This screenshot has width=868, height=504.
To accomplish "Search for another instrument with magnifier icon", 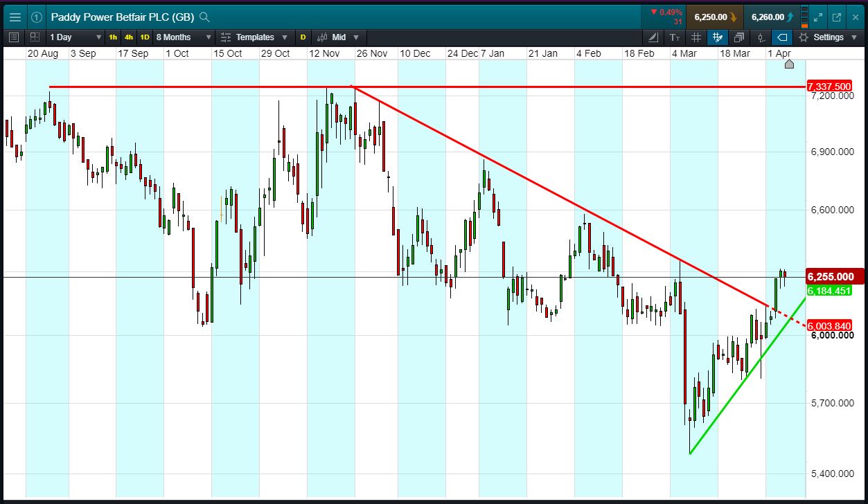I will 204,17.
